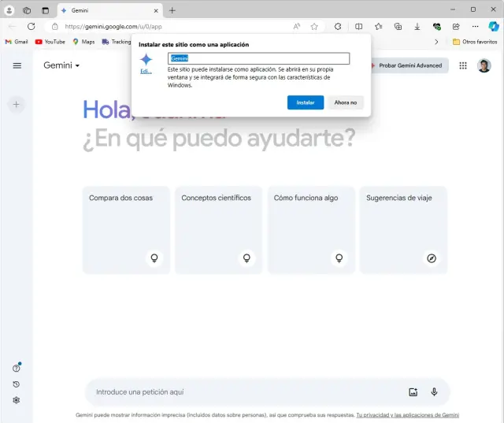
Task: Click the browser refresh button
Action: pyautogui.click(x=31, y=26)
